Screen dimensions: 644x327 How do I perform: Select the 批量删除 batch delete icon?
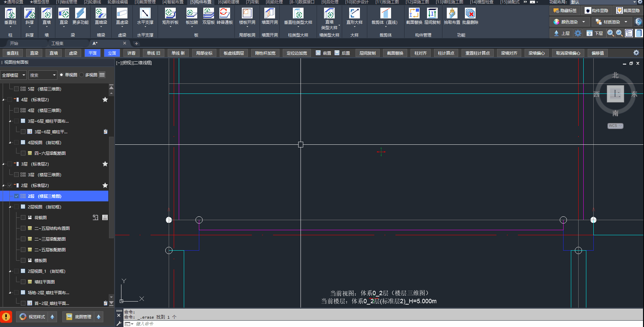pyautogui.click(x=470, y=14)
